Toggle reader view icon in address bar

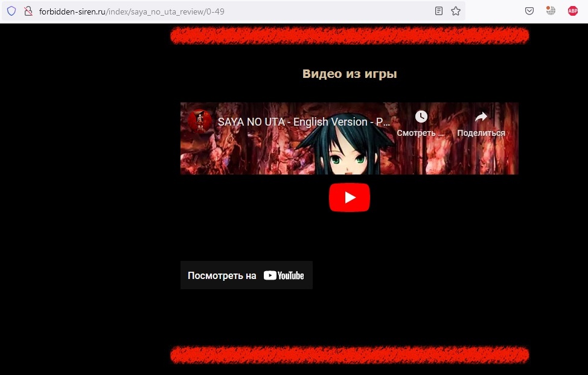pos(439,11)
